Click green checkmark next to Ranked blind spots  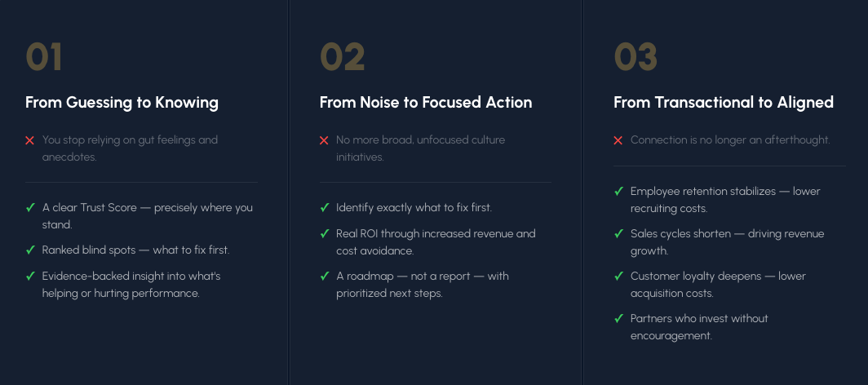click(x=30, y=250)
